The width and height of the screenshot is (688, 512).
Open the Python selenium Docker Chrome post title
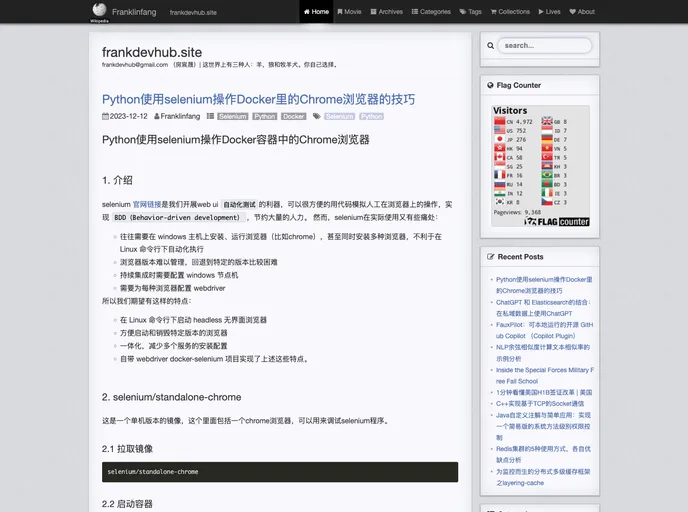point(258,99)
